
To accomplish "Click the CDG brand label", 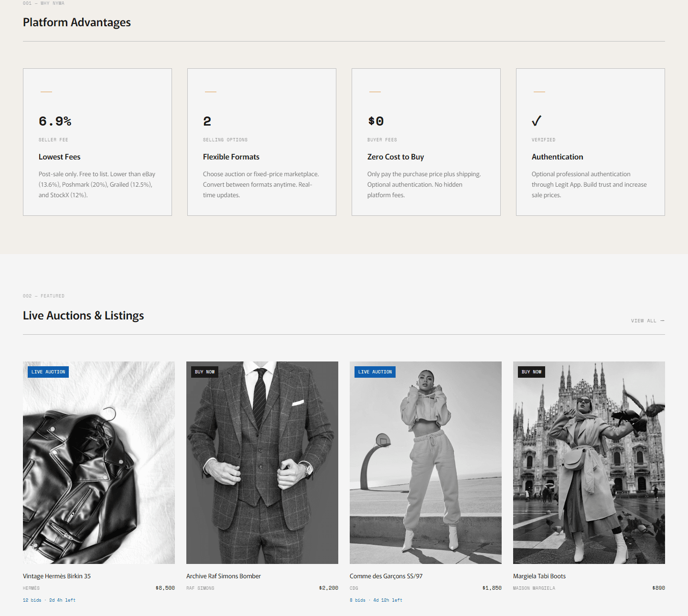I will click(x=354, y=588).
